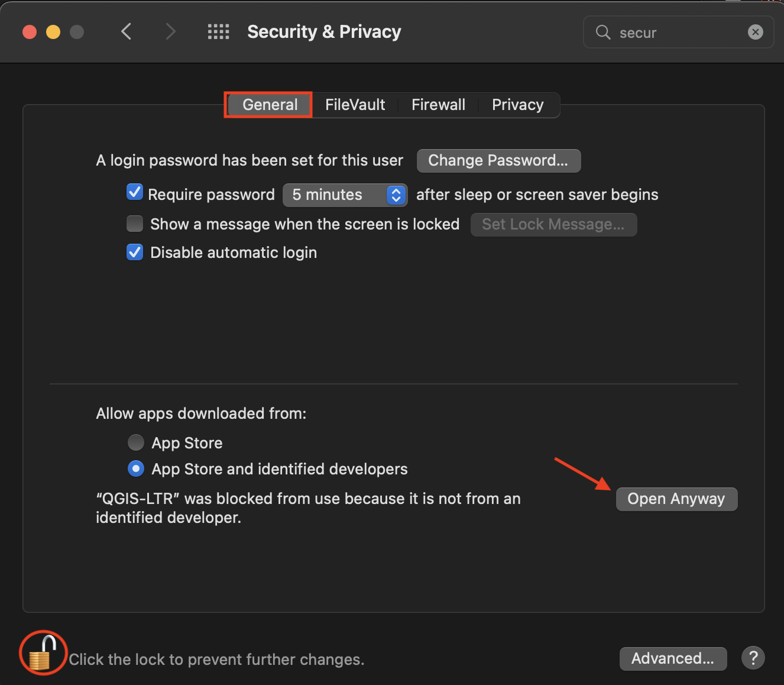Click Open Anyway for QGIS-LTR
Viewport: 784px width, 685px height.
click(x=676, y=499)
